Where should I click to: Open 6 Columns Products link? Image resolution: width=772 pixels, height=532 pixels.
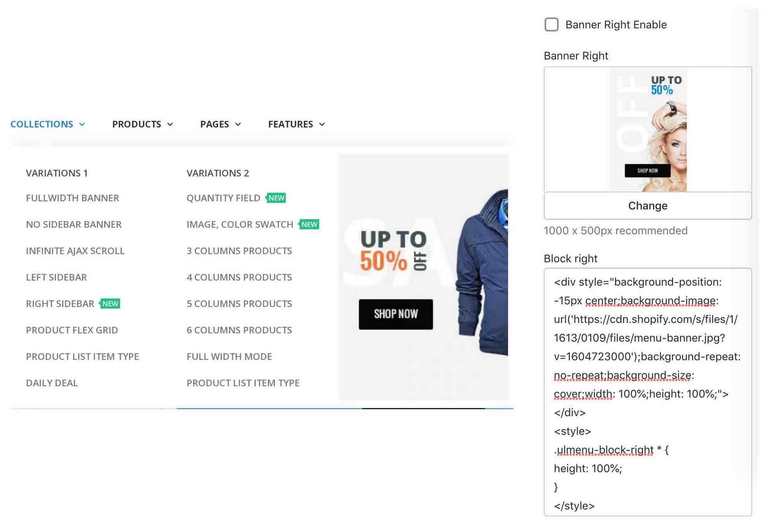(x=239, y=330)
